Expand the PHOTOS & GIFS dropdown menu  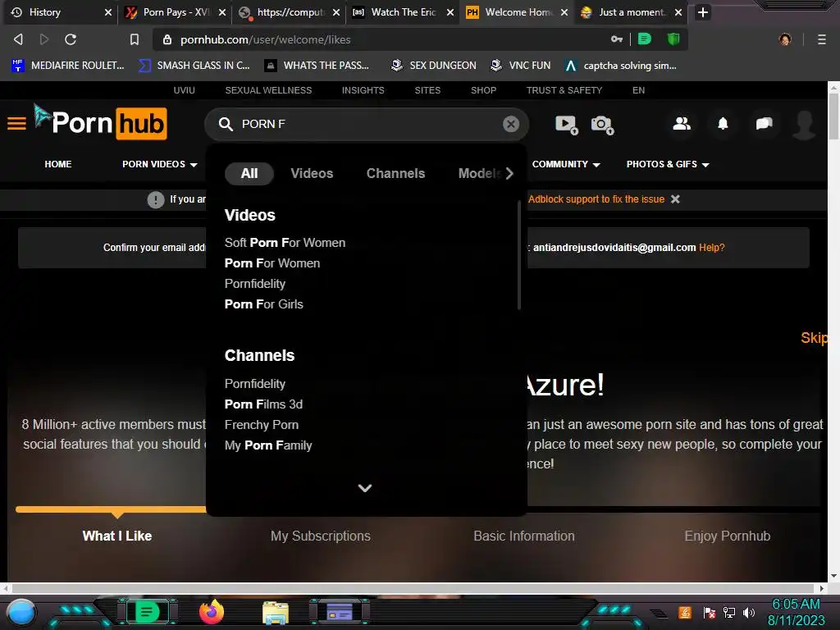[668, 164]
